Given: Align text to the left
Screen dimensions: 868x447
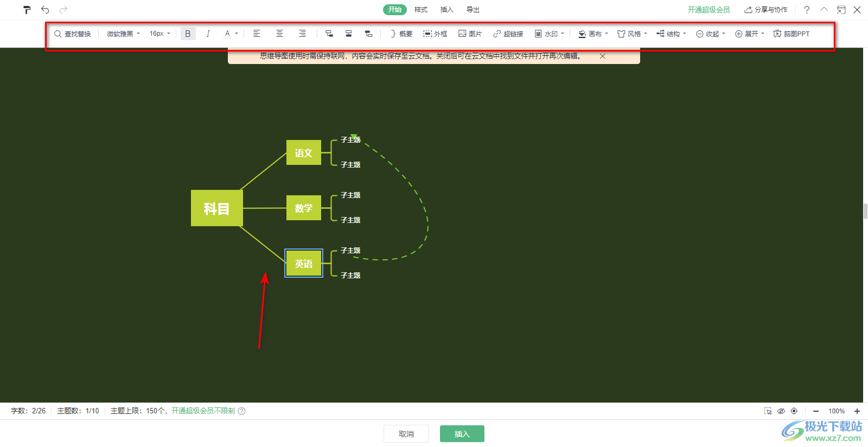Looking at the screenshot, I should [x=257, y=34].
